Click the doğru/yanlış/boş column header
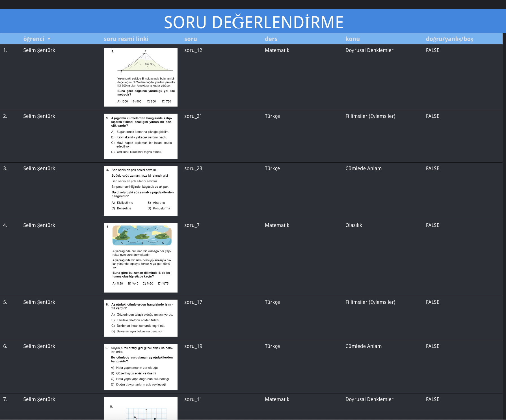The height and width of the screenshot is (420, 506). (x=449, y=39)
